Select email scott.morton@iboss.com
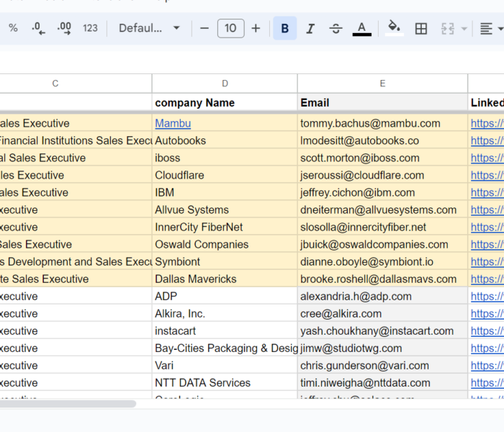 point(382,158)
